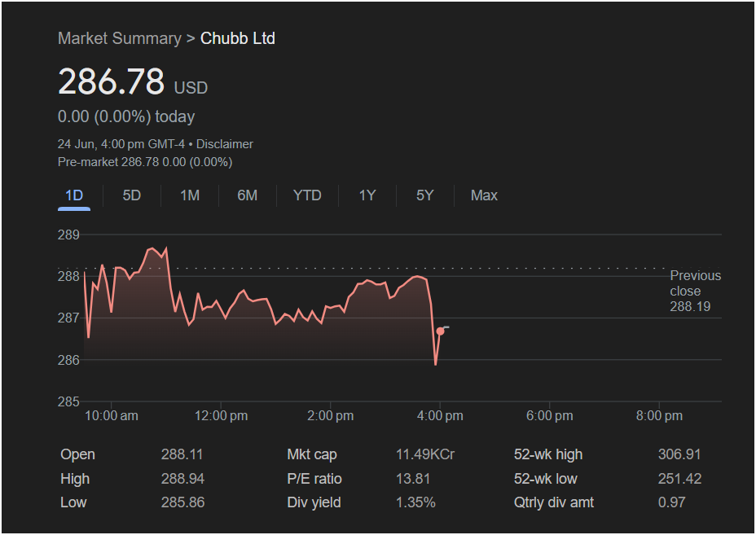Image resolution: width=756 pixels, height=535 pixels.
Task: Switch to the 5D chart tab
Action: click(132, 195)
